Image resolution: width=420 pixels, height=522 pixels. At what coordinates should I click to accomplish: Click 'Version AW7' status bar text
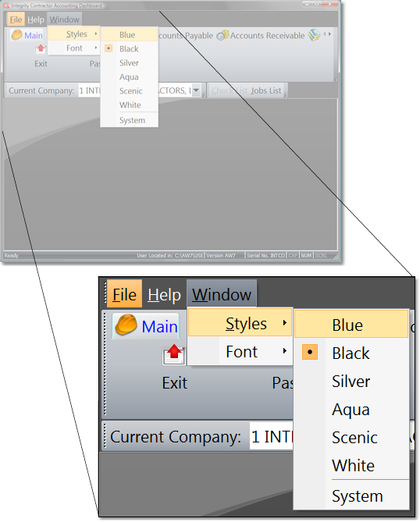[x=221, y=256]
